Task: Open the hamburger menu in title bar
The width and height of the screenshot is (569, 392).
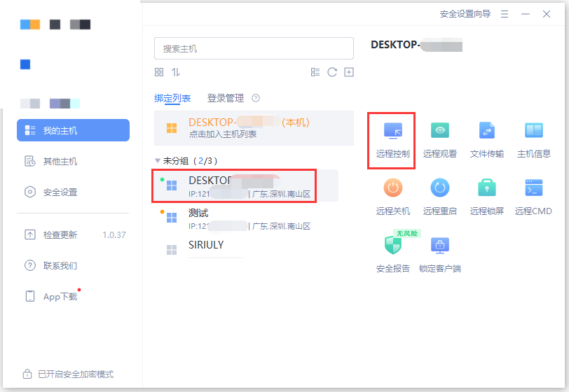Action: [x=505, y=14]
